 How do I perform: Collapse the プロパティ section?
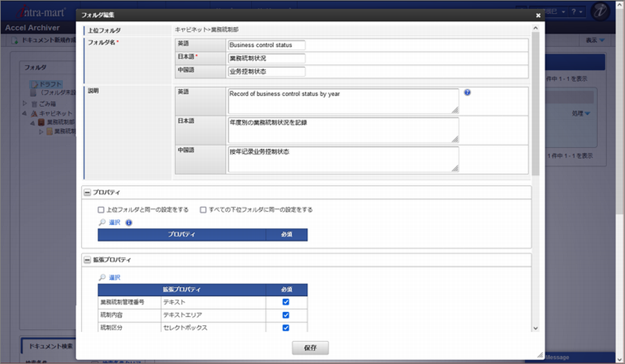tap(87, 192)
